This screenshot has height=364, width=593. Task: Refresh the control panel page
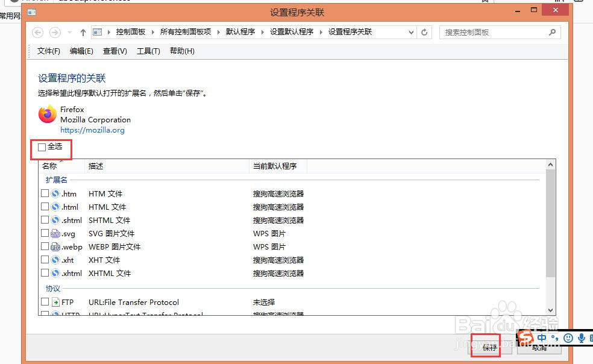pyautogui.click(x=424, y=33)
